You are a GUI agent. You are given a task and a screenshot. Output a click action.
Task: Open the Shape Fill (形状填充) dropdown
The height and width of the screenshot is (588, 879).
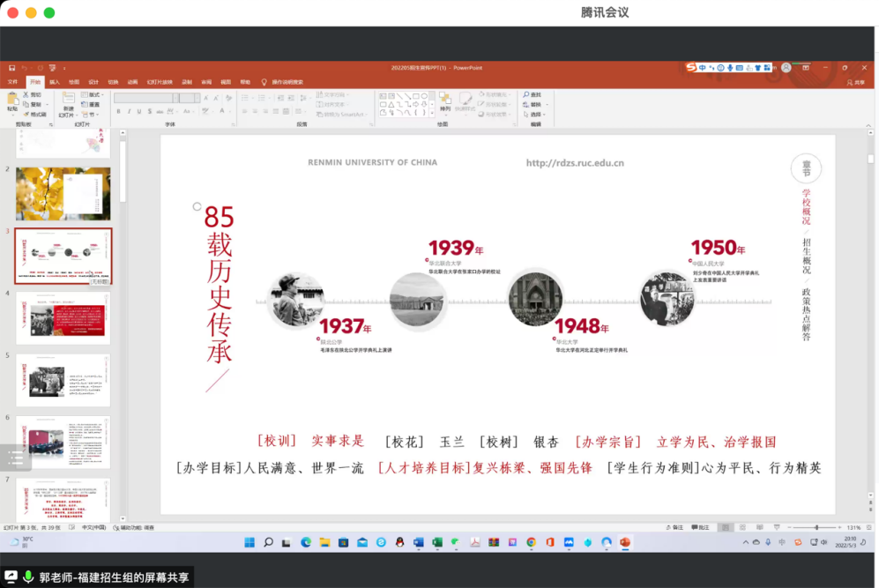pos(494,94)
